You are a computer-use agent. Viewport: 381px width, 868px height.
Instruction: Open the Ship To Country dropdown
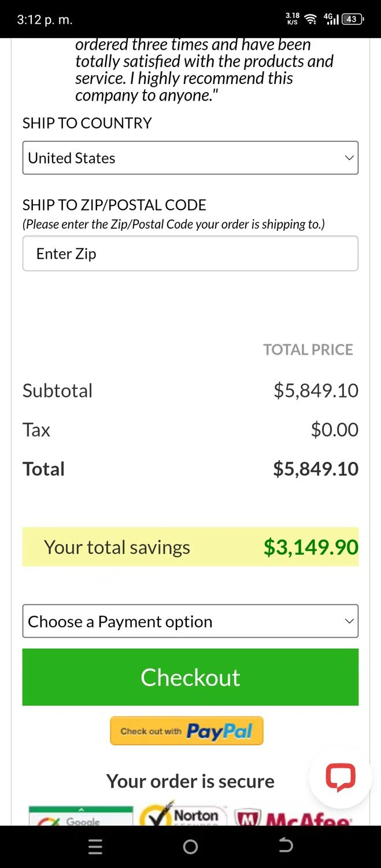190,157
